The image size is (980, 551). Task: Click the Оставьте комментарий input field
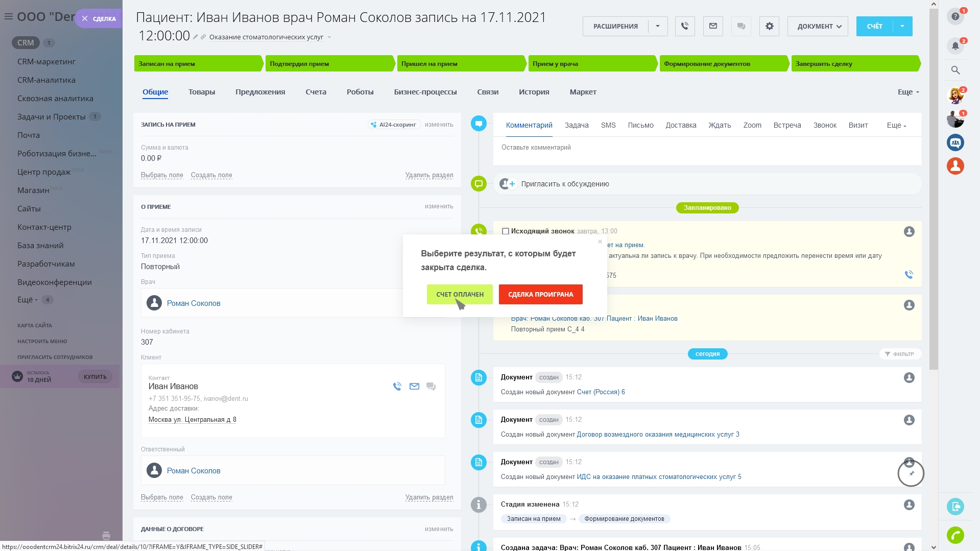coord(707,148)
